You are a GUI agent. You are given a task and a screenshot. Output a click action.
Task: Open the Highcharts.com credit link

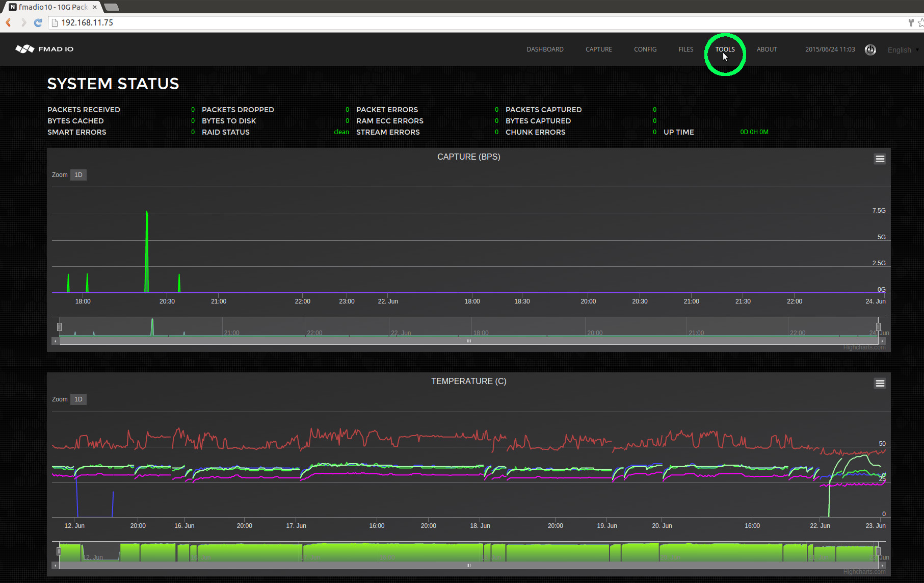[x=864, y=347]
